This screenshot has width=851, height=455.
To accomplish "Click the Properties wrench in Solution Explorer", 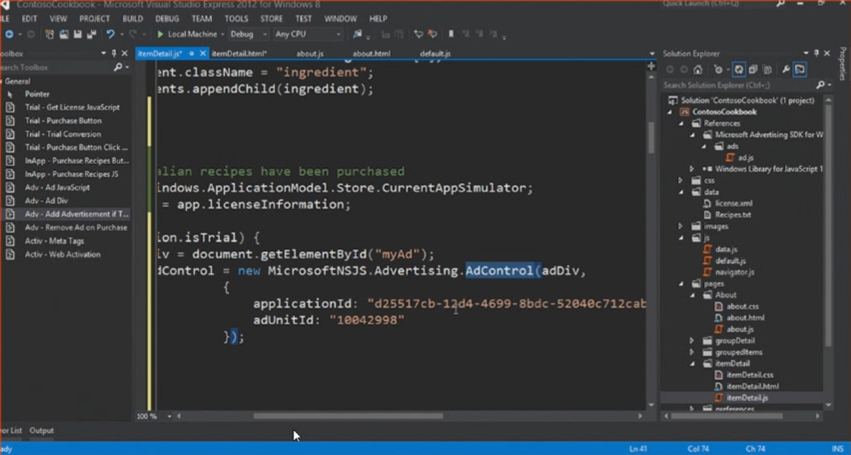I will coord(786,69).
